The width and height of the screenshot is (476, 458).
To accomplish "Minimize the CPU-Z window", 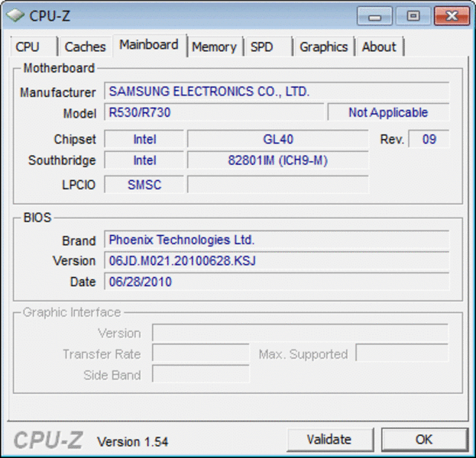I will click(374, 16).
